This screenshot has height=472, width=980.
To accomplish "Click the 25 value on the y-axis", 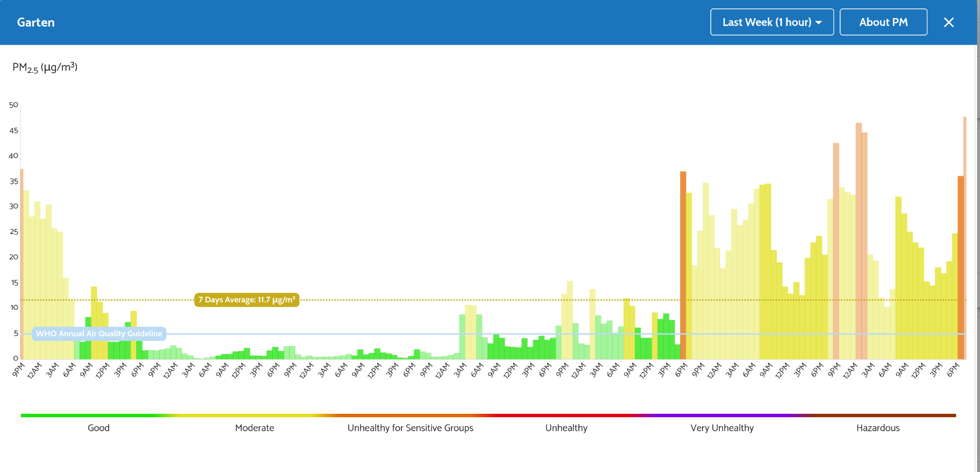I will click(x=14, y=232).
